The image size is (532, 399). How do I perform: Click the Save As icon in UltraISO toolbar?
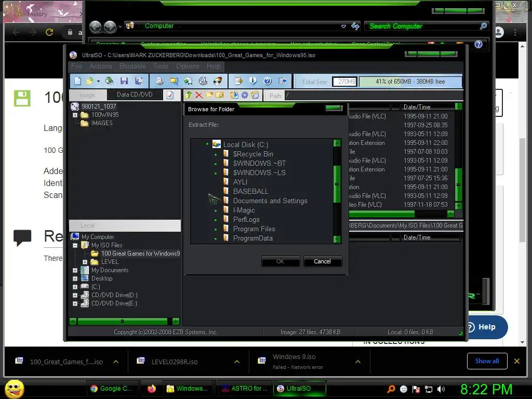139,81
